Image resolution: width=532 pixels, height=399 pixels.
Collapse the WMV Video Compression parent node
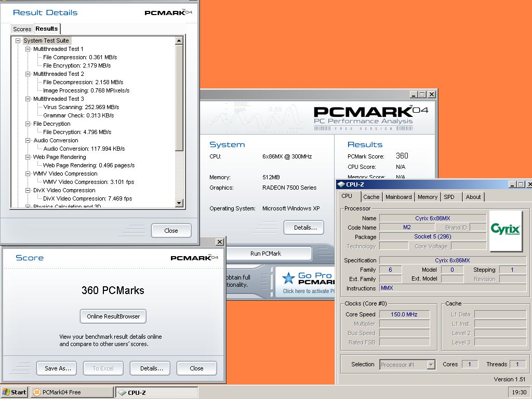point(28,174)
